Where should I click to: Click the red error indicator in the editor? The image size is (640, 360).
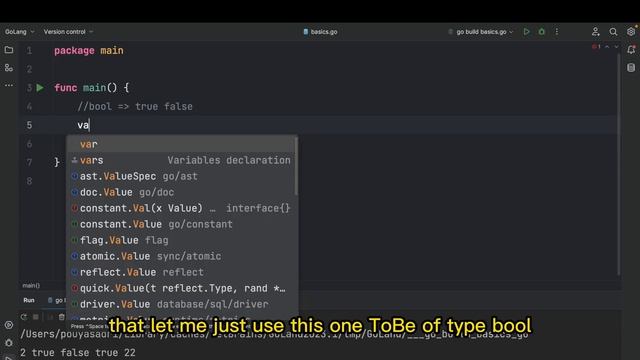(x=596, y=47)
